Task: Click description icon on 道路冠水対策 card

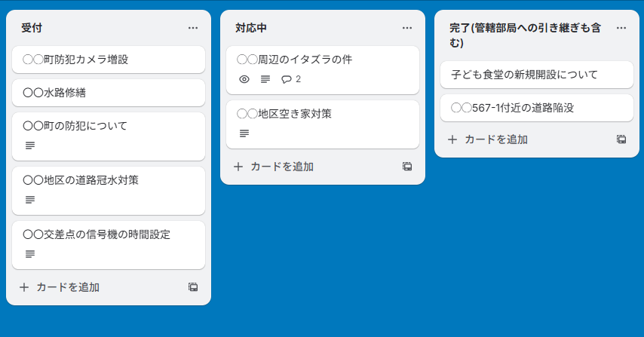Action: click(x=30, y=200)
